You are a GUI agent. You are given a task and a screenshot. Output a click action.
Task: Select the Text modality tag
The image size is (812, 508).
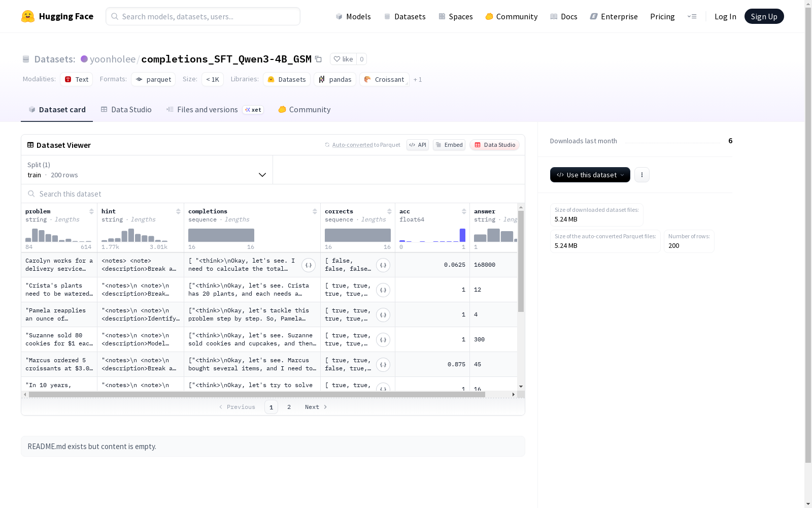click(77, 79)
